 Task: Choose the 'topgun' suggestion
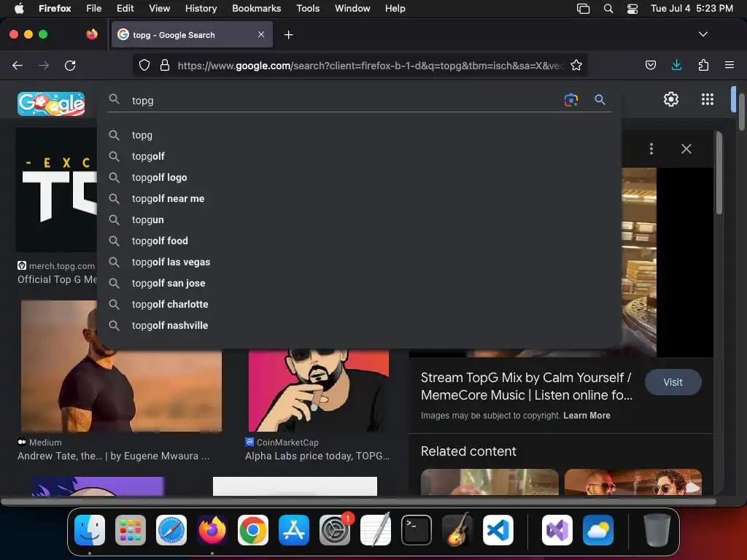coord(359,219)
